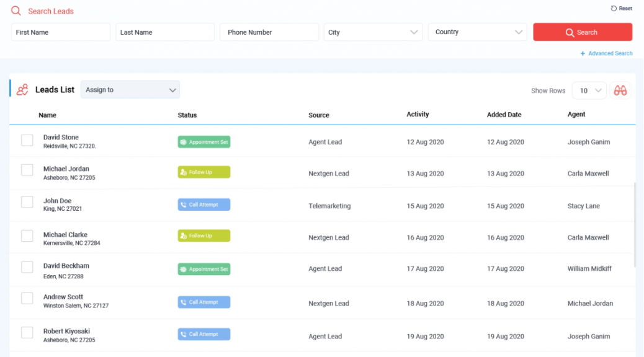The image size is (644, 357).
Task: Click David Stone's Appointment Set status badge
Action: 203,142
